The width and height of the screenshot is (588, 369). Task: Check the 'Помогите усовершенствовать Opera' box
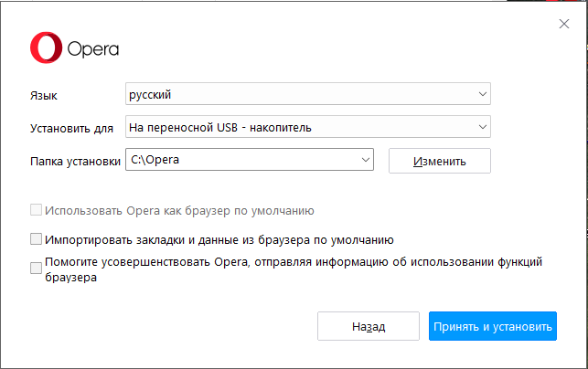37,268
